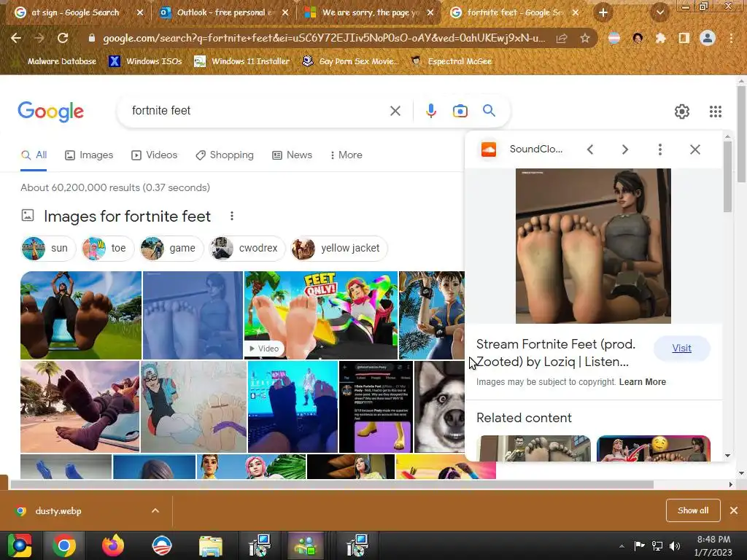747x560 pixels.
Task: Open Firefox from the taskbar
Action: [x=113, y=545]
